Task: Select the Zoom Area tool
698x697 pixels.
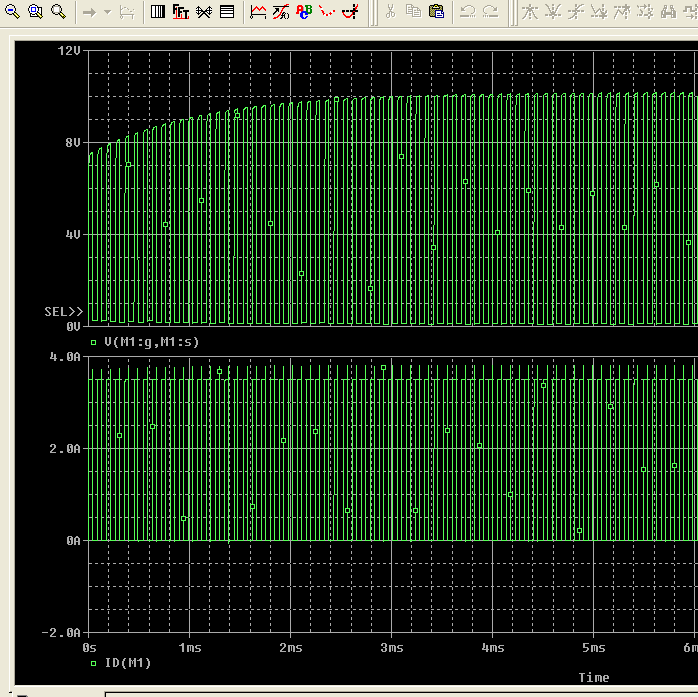Action: (x=35, y=12)
